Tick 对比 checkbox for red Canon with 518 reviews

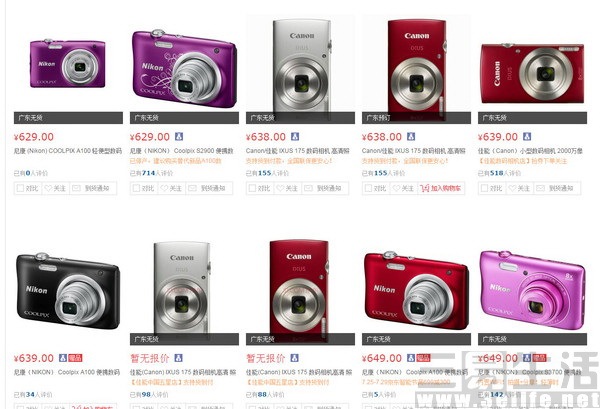[484, 188]
